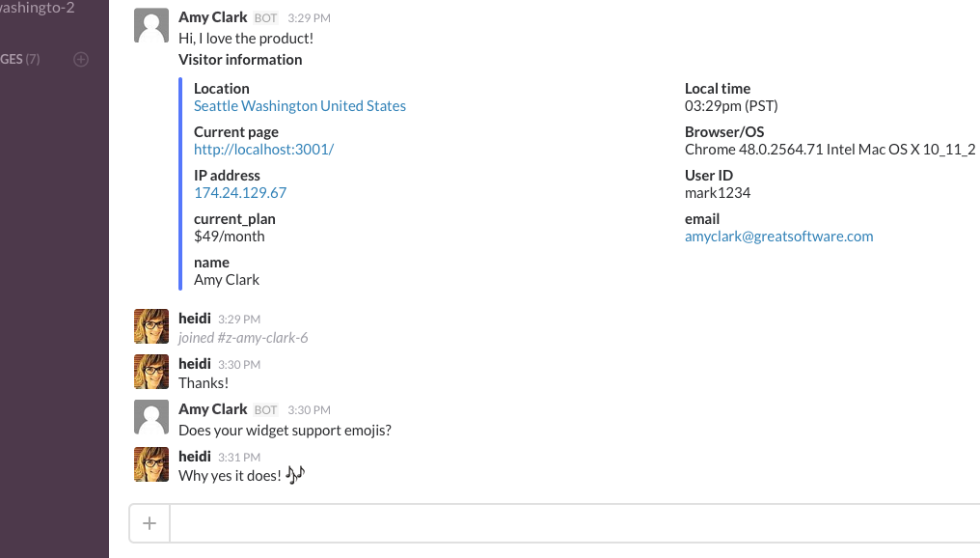
Task: Add a new channel with sidebar plus icon
Action: click(81, 60)
